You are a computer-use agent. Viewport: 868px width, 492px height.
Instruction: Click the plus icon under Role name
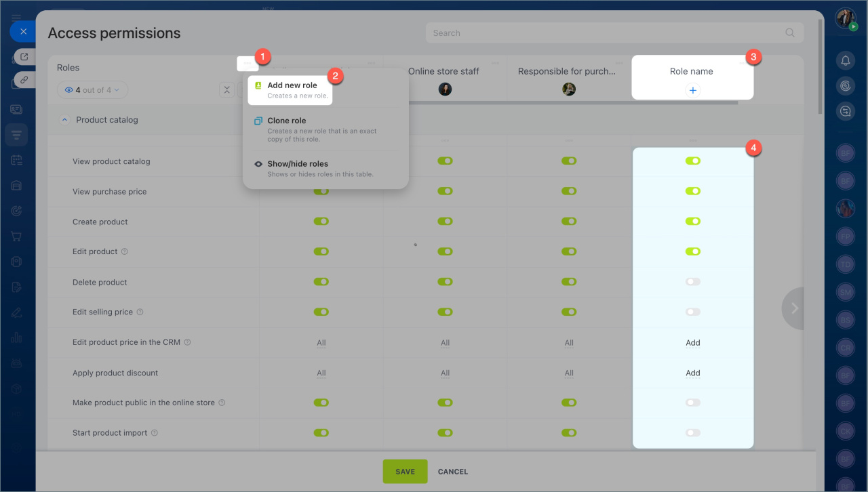click(x=692, y=90)
